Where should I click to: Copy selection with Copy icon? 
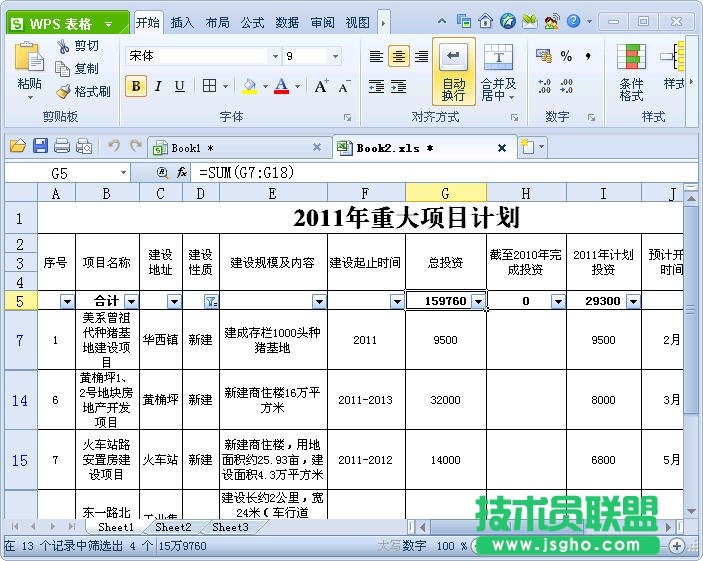[62, 69]
